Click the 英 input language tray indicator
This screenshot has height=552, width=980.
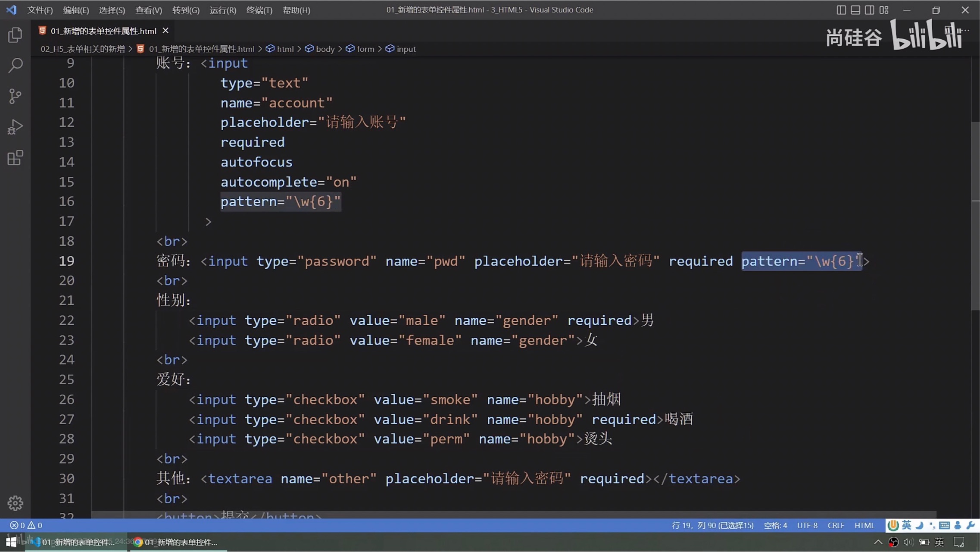pos(939,542)
